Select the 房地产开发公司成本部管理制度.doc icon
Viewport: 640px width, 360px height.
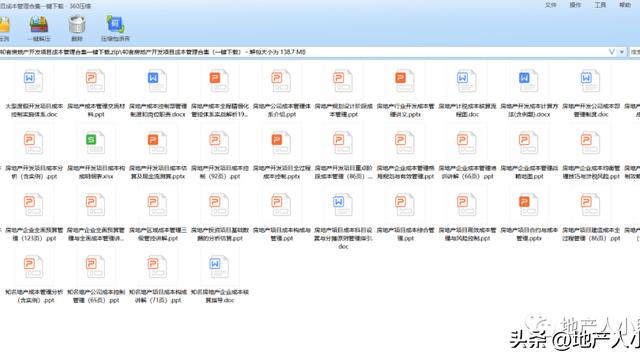pos(591,81)
